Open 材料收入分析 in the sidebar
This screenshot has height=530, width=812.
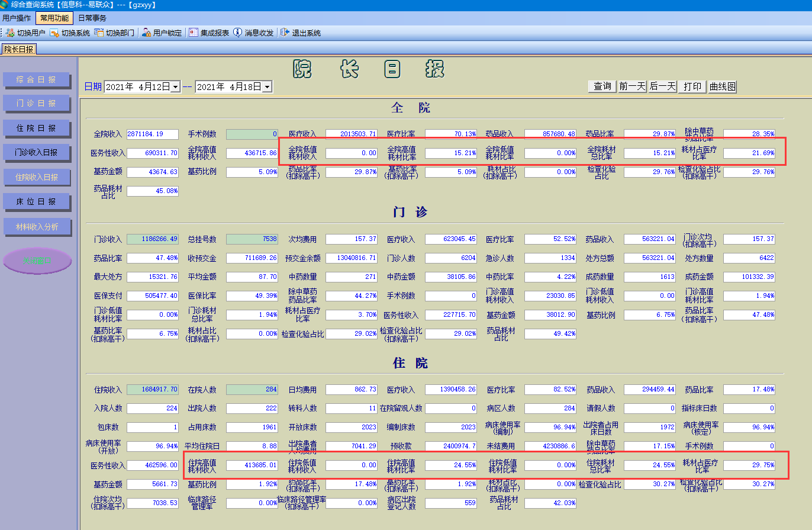pyautogui.click(x=37, y=227)
